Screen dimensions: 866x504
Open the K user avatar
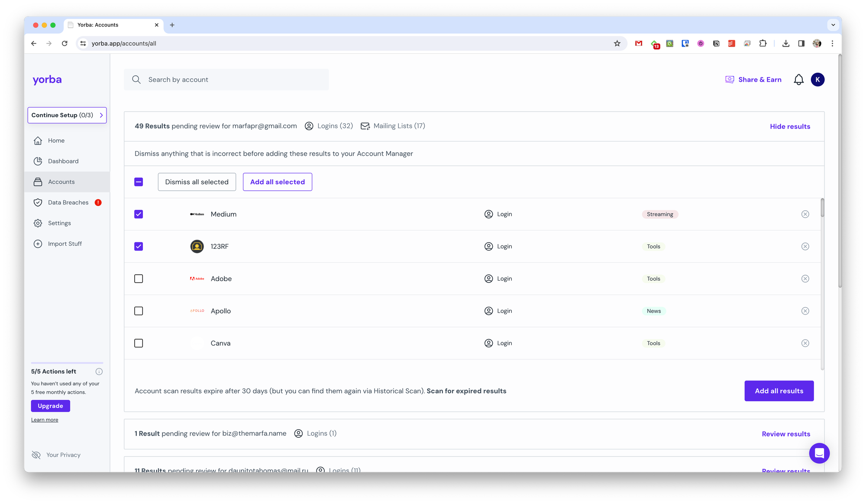click(818, 80)
